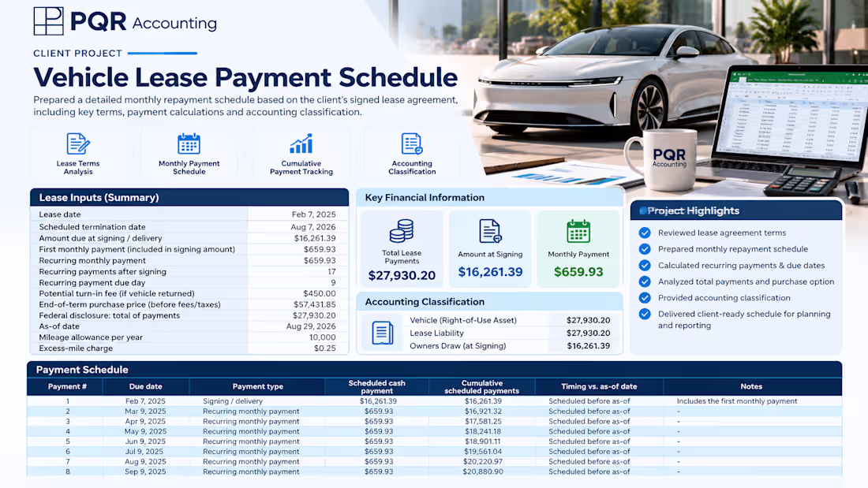Click the blue $16,261.39 Amount at Signing value
This screenshot has width=868, height=488.
(490, 272)
